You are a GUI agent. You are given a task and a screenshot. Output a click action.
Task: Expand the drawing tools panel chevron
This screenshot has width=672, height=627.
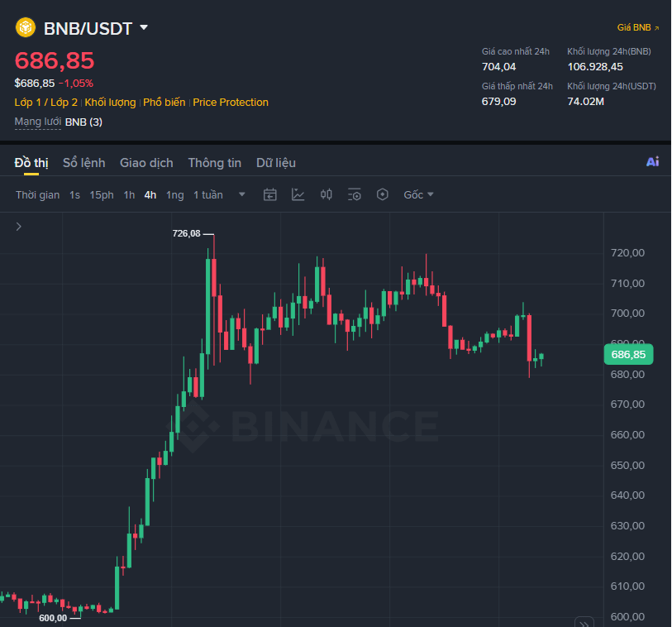click(18, 227)
